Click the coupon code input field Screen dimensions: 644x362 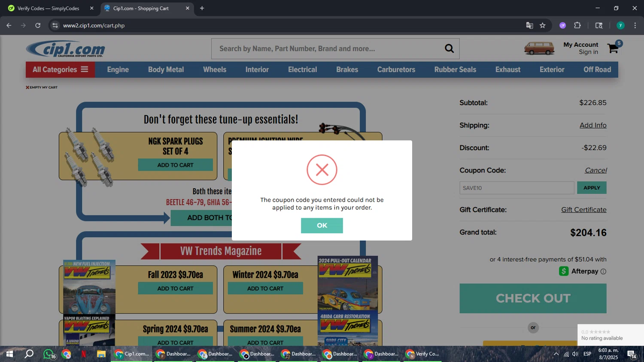coord(516,188)
